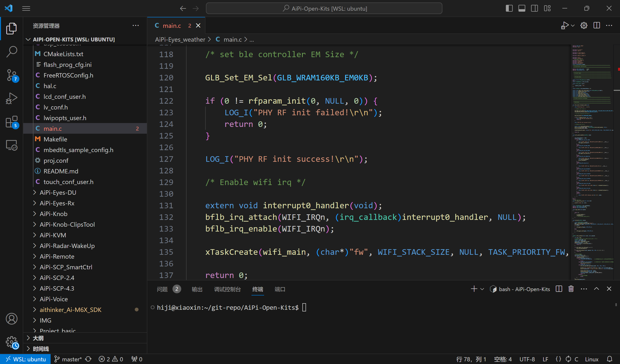Open Makefile in the explorer

pos(85,139)
